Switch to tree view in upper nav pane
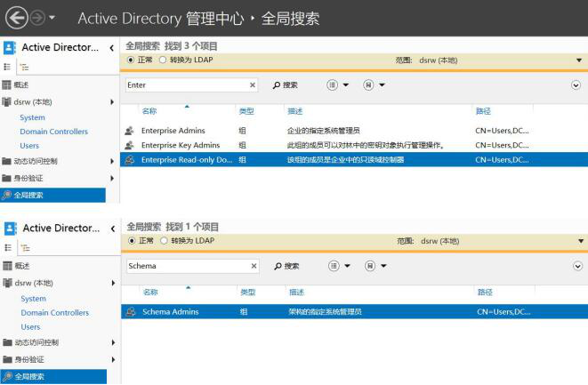 pyautogui.click(x=24, y=68)
